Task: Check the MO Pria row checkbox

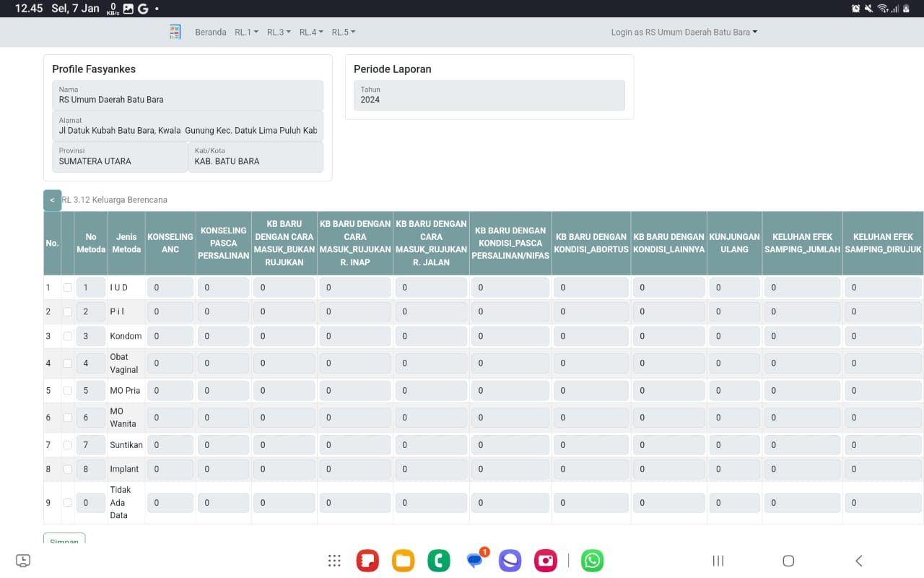Action: tap(68, 390)
